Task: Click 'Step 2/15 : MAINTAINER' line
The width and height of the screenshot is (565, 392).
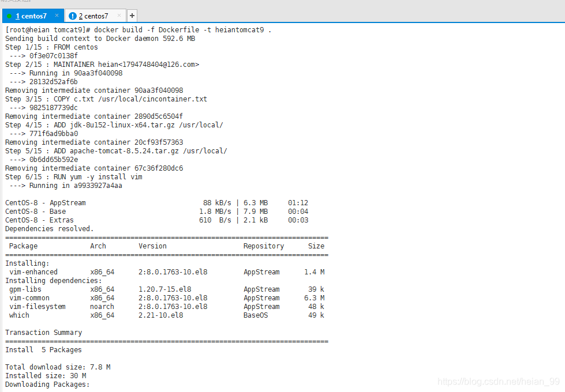Action: (102, 65)
